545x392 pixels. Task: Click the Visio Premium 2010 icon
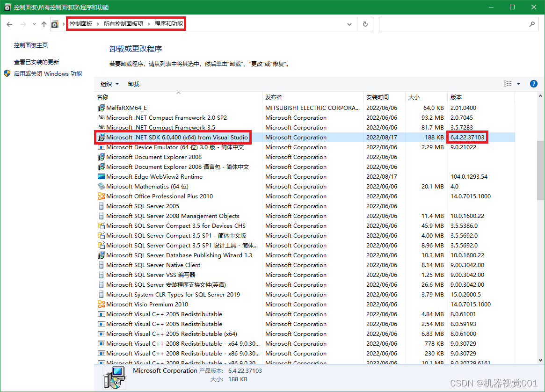coord(101,304)
